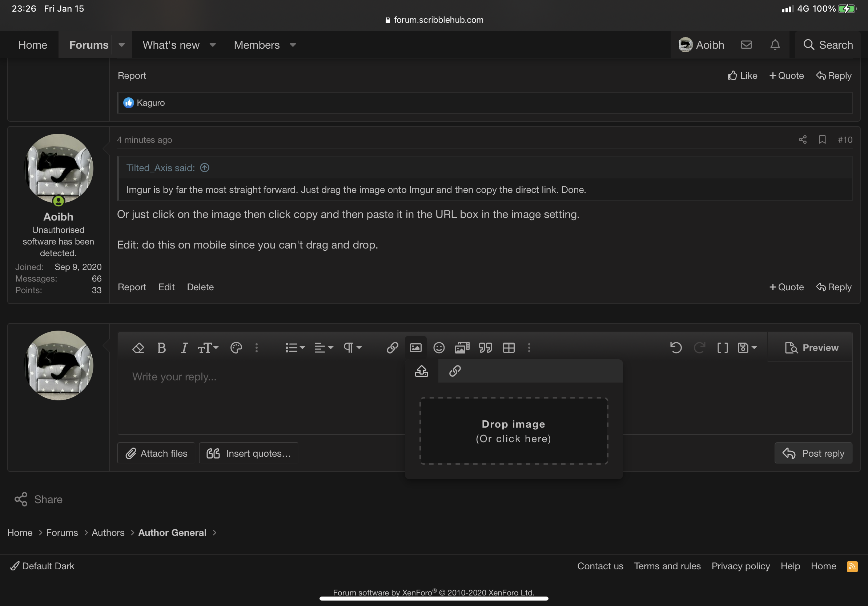Open the media gallery insert icon
868x606 pixels.
[x=462, y=348]
